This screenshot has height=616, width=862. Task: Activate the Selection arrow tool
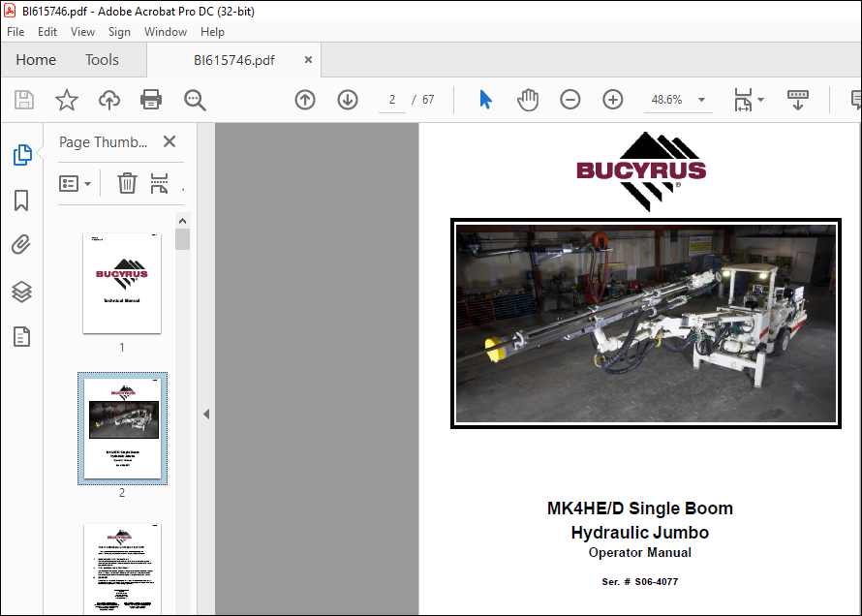click(x=485, y=100)
